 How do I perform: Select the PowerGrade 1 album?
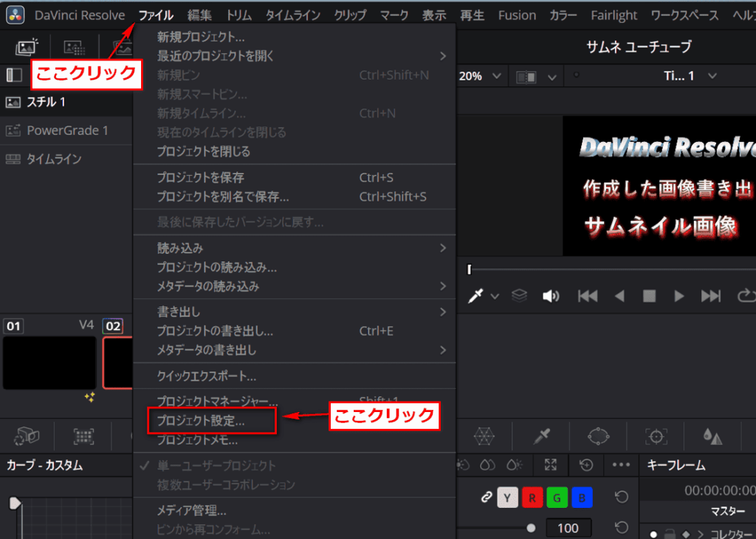pos(66,130)
